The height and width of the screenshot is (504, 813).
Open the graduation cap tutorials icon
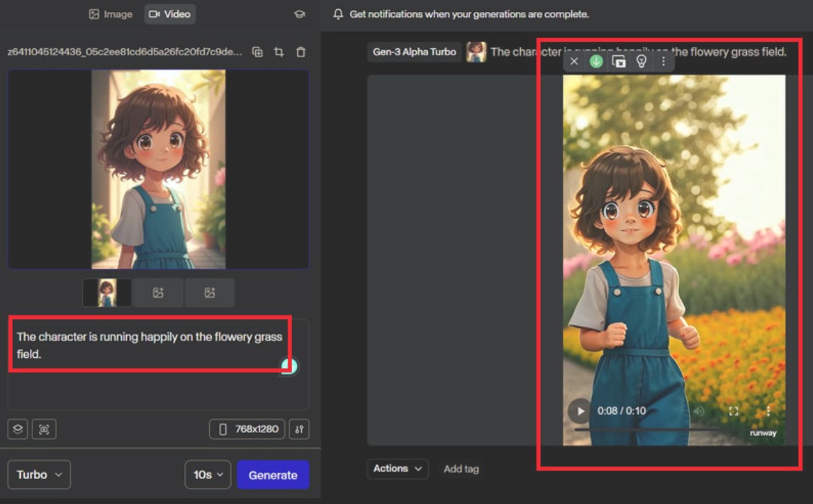[x=299, y=14]
